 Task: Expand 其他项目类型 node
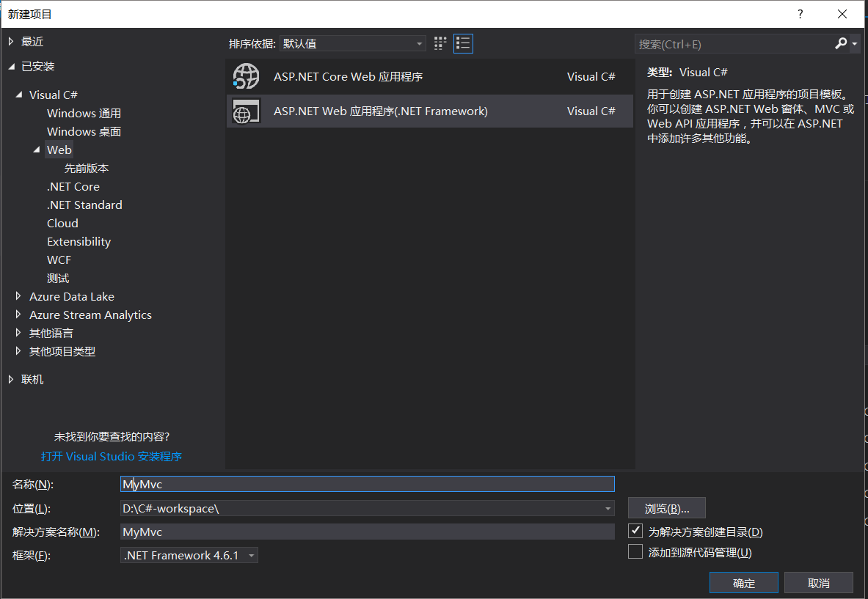[x=18, y=351]
